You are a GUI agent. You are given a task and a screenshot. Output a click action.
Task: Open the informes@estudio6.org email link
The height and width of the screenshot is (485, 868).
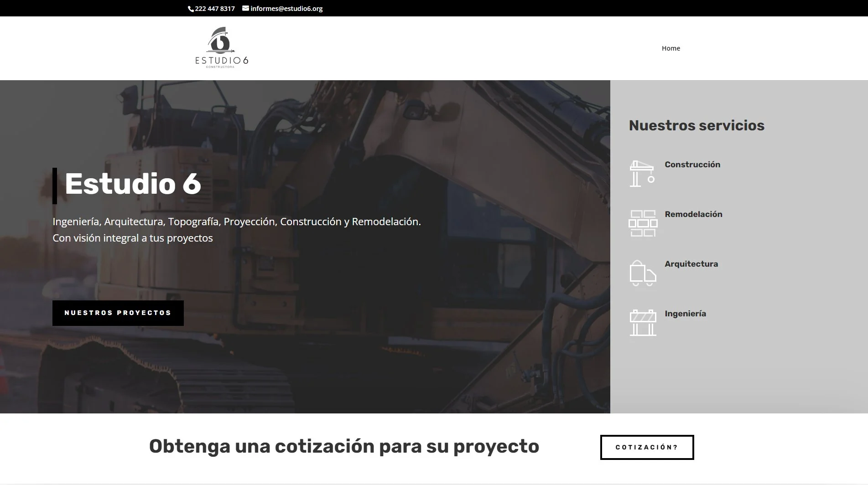pyautogui.click(x=286, y=9)
